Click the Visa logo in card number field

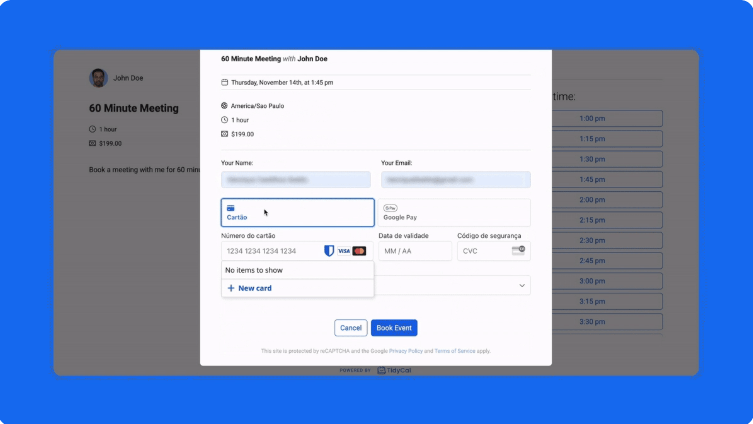[x=343, y=251]
